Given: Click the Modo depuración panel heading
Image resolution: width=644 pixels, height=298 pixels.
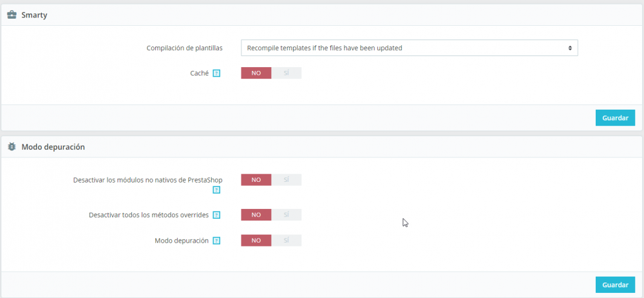Looking at the screenshot, I should (53, 146).
